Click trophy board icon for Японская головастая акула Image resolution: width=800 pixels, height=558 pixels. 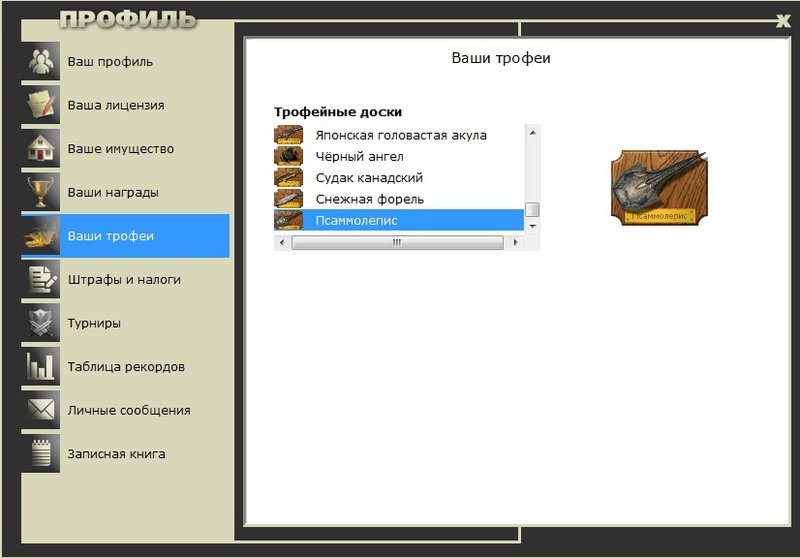click(289, 135)
